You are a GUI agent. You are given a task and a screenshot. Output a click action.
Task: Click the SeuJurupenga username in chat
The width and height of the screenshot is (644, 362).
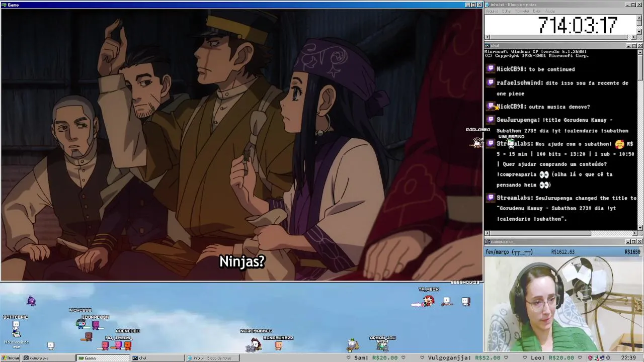pyautogui.click(x=518, y=120)
